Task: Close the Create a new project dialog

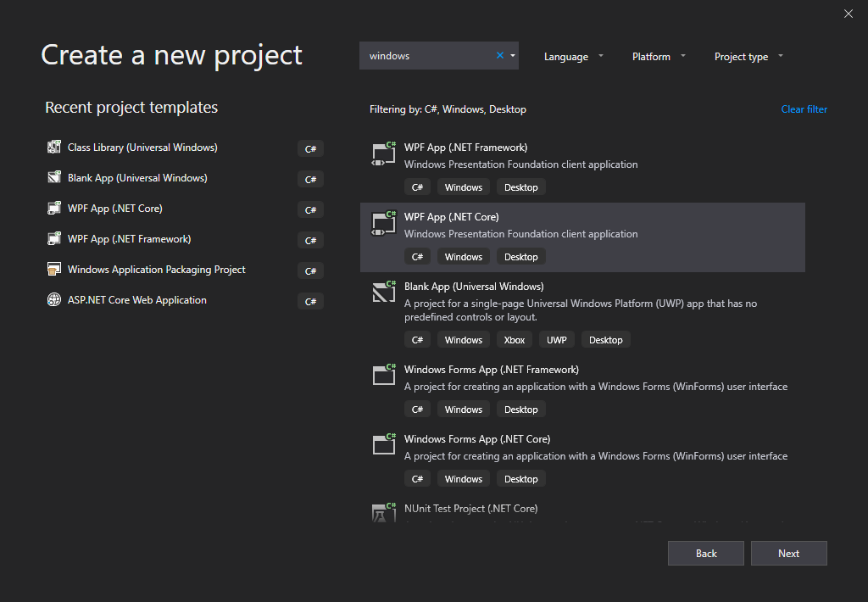Action: tap(849, 14)
